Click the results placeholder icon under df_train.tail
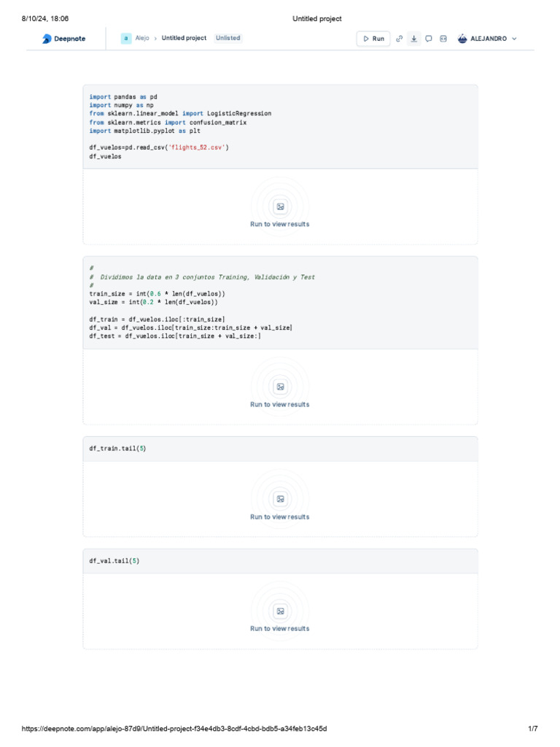560x747 pixels. [x=280, y=499]
